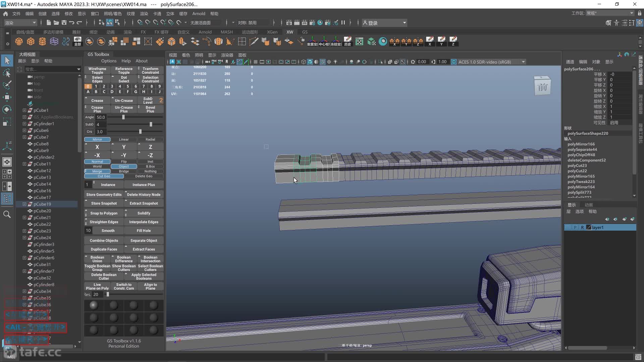Open the 文件 menu
The height and width of the screenshot is (362, 644).
[x=16, y=13]
